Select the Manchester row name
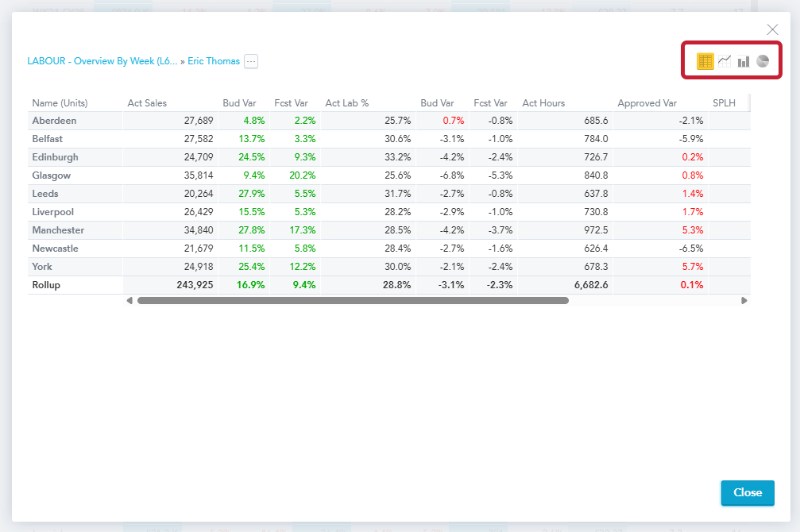 point(58,230)
